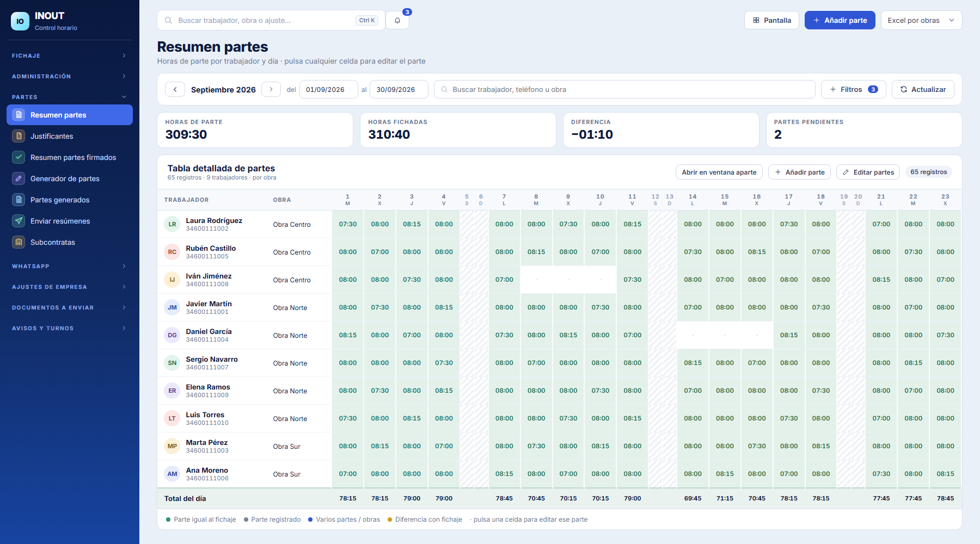This screenshot has width=980, height=544.
Task: Open Enviar resúmenes section
Action: (70, 221)
